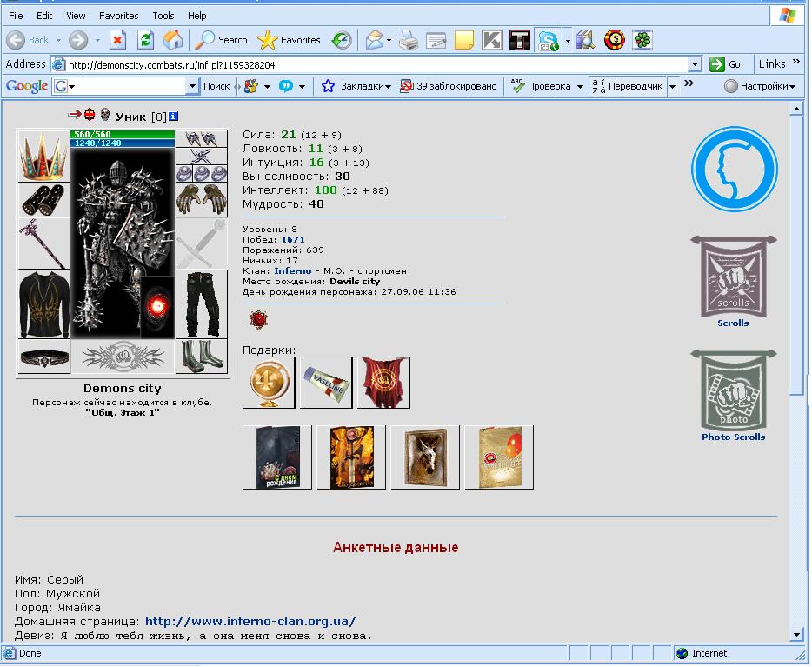Click the boots item slot
The image size is (812, 667).
(x=202, y=357)
